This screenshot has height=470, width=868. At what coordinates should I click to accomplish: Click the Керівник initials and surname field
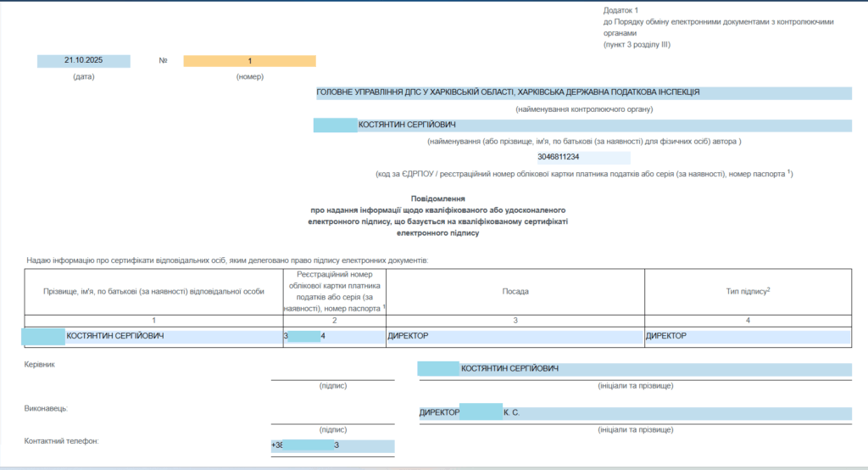click(x=634, y=369)
